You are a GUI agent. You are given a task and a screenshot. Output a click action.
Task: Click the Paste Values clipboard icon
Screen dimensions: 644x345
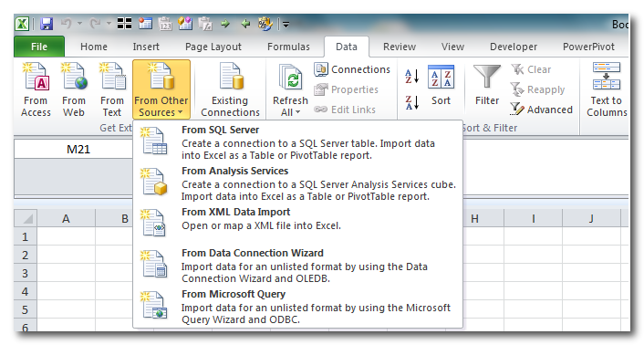tap(165, 24)
